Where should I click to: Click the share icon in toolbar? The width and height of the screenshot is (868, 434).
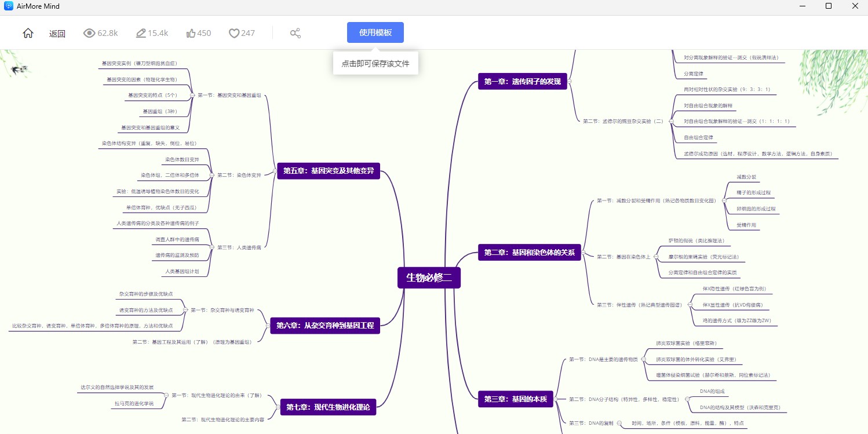click(296, 33)
